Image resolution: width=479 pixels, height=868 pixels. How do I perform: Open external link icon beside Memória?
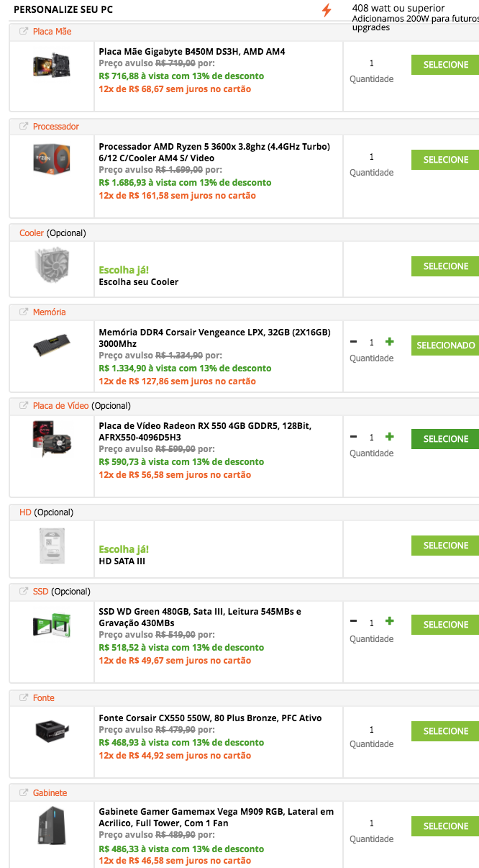pos(24,312)
